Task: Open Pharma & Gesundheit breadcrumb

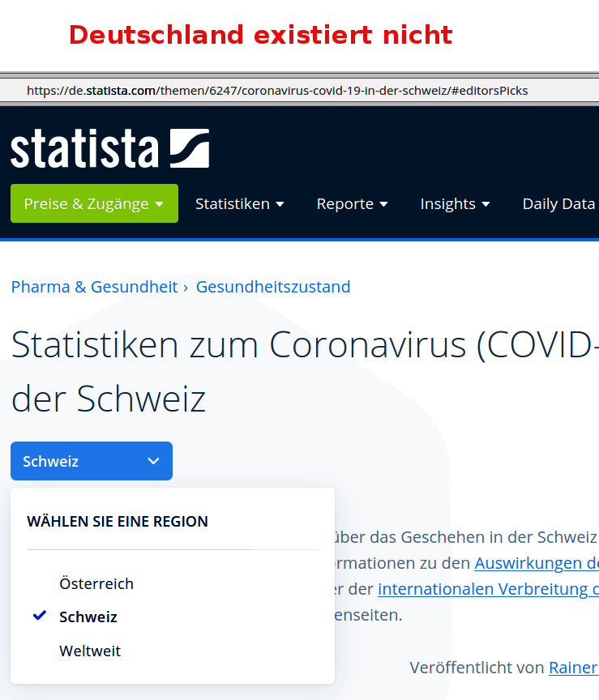Action: click(x=94, y=287)
